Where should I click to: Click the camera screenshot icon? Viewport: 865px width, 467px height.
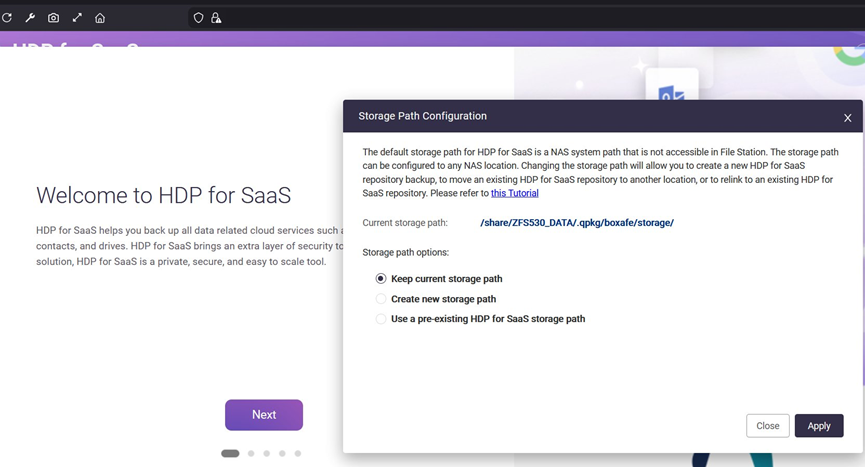pos(53,18)
